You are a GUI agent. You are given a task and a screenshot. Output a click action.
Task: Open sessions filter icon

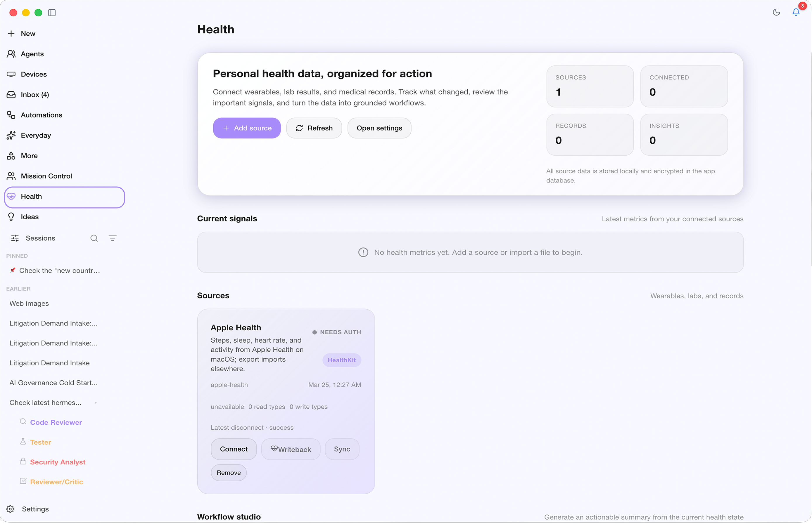[x=113, y=238]
